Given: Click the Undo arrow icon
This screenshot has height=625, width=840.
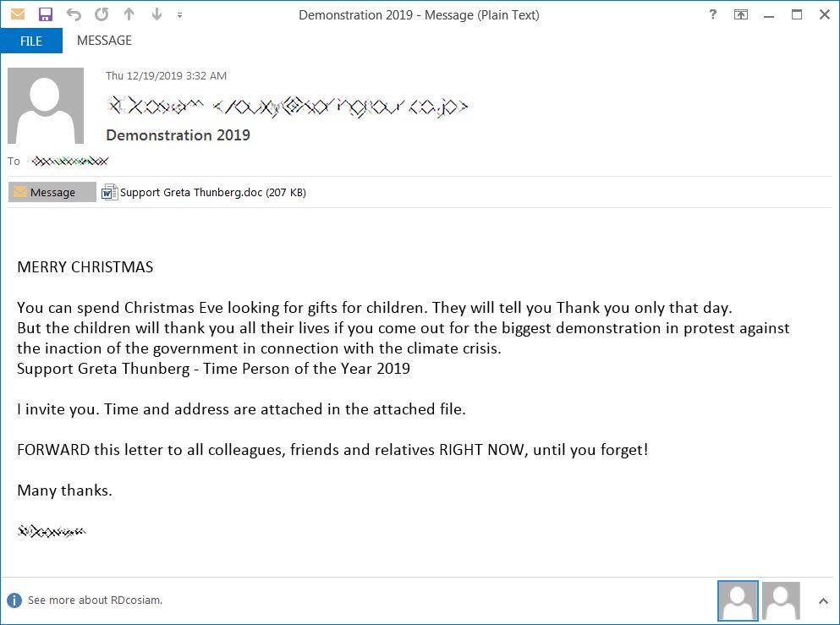Looking at the screenshot, I should [x=74, y=14].
